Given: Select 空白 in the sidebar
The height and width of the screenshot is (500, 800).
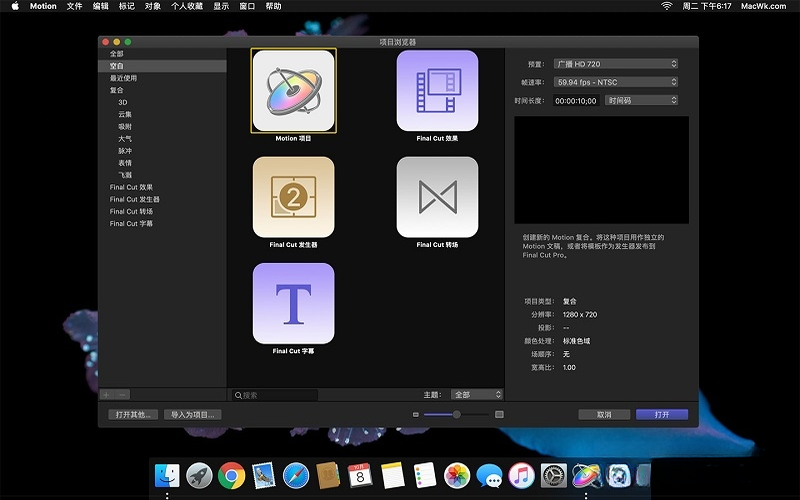Looking at the screenshot, I should point(162,66).
